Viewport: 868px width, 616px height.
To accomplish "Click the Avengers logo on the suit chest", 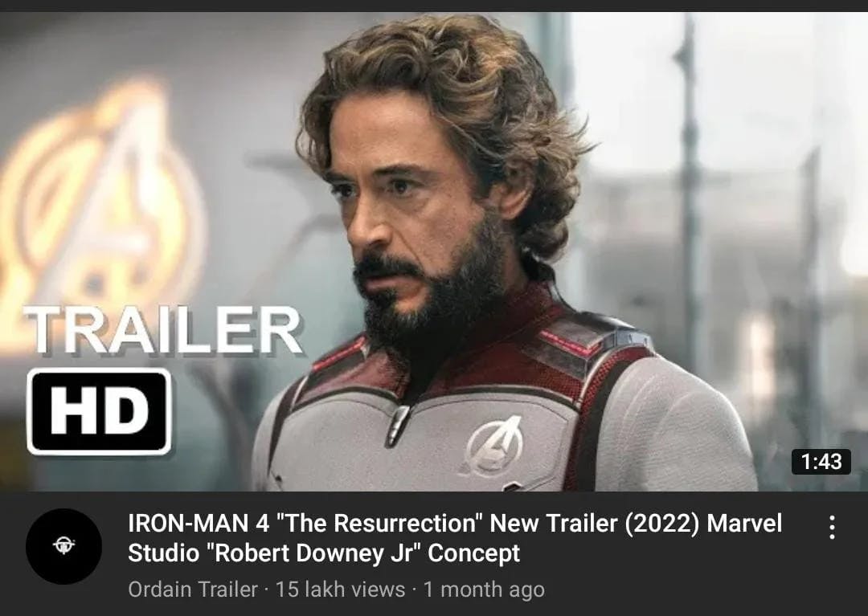I will point(494,447).
